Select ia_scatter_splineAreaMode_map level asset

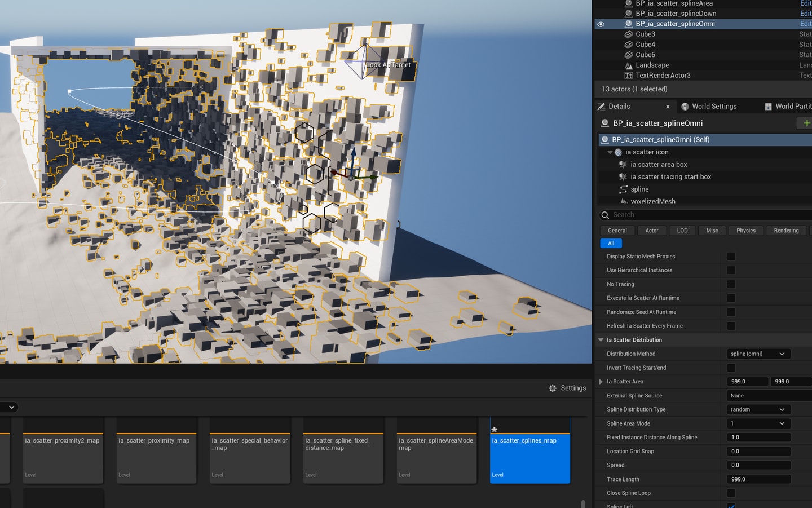pyautogui.click(x=437, y=450)
